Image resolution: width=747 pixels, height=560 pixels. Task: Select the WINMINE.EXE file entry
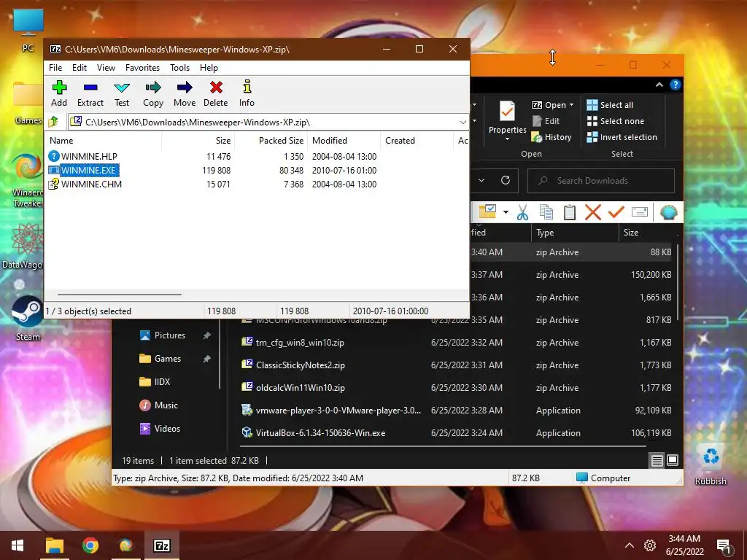(x=88, y=170)
